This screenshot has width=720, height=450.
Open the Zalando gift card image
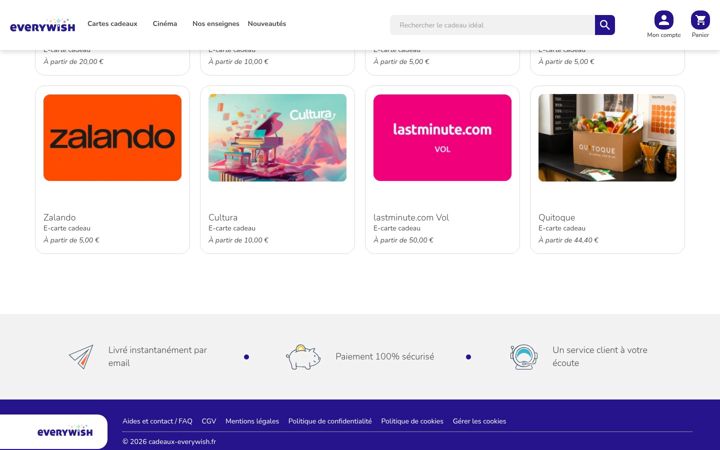click(x=112, y=138)
